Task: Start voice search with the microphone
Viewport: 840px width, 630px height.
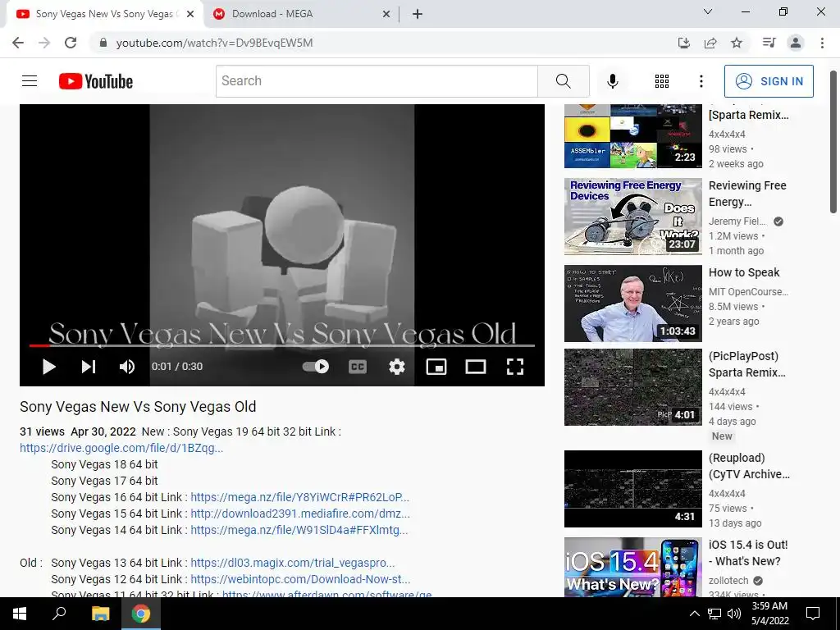Action: [x=613, y=81]
